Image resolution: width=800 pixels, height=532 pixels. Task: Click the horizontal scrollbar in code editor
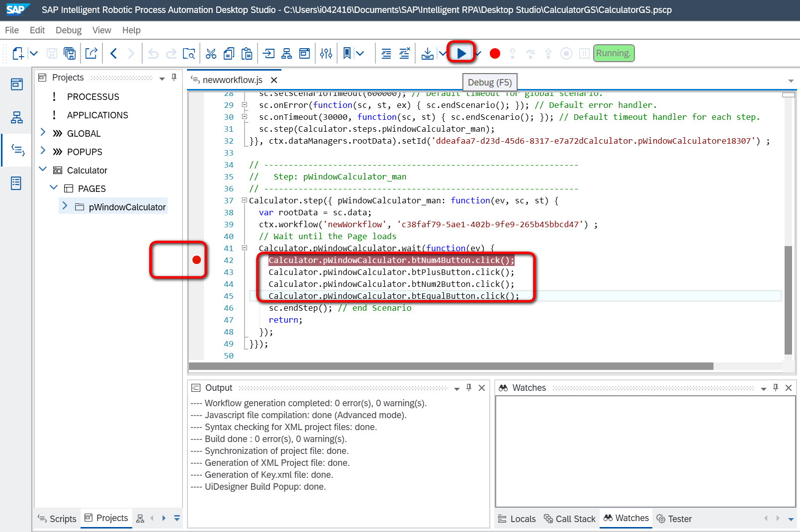[450, 366]
